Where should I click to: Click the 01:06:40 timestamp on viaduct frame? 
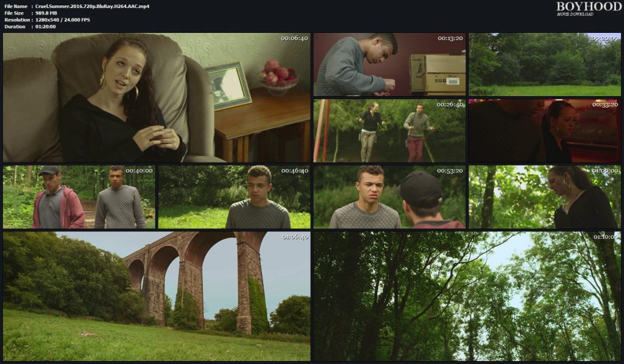(x=295, y=237)
